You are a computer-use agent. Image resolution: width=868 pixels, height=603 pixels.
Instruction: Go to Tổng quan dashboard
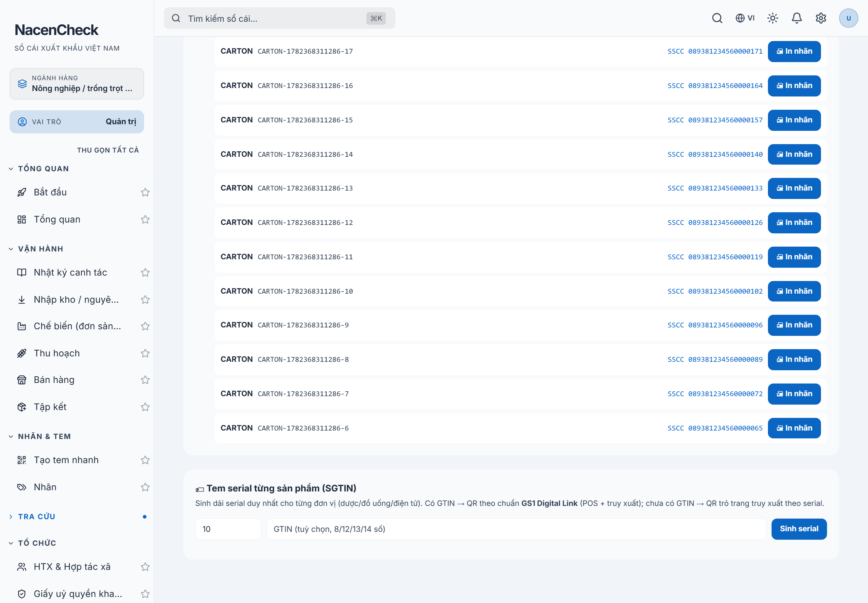point(57,219)
